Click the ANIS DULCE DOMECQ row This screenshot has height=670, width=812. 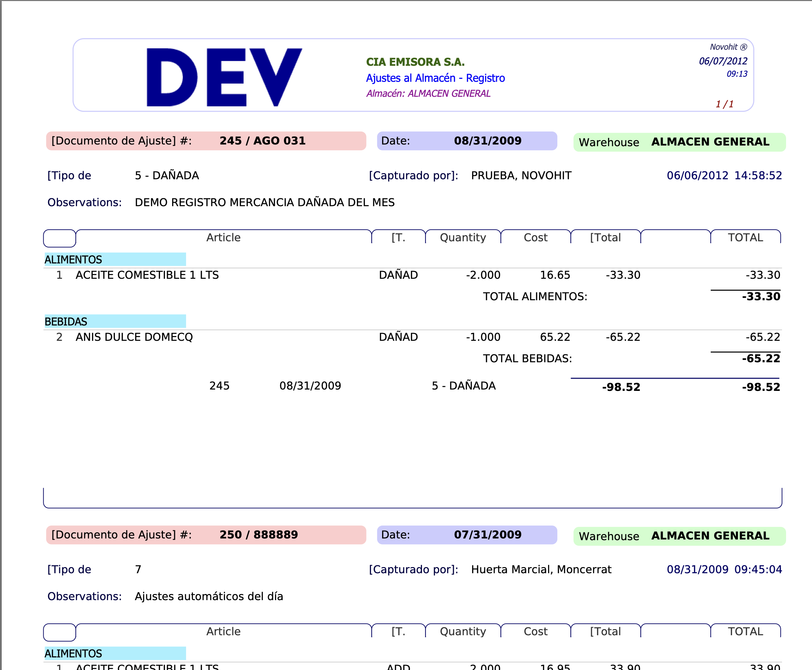click(134, 337)
